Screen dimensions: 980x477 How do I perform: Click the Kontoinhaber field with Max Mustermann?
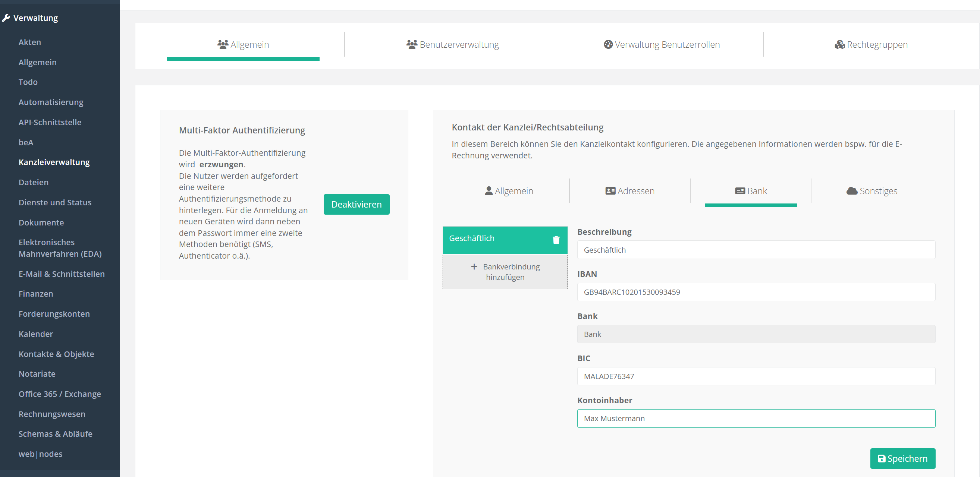(x=756, y=418)
